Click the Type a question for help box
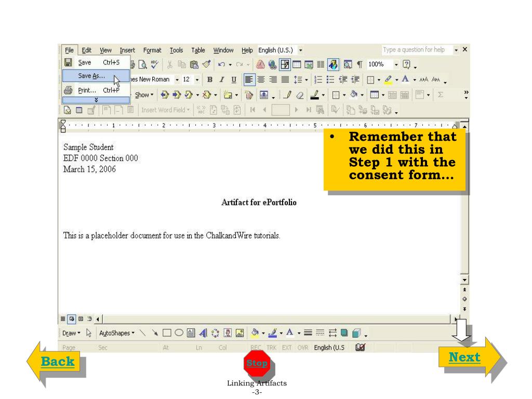532x399 pixels. click(417, 50)
